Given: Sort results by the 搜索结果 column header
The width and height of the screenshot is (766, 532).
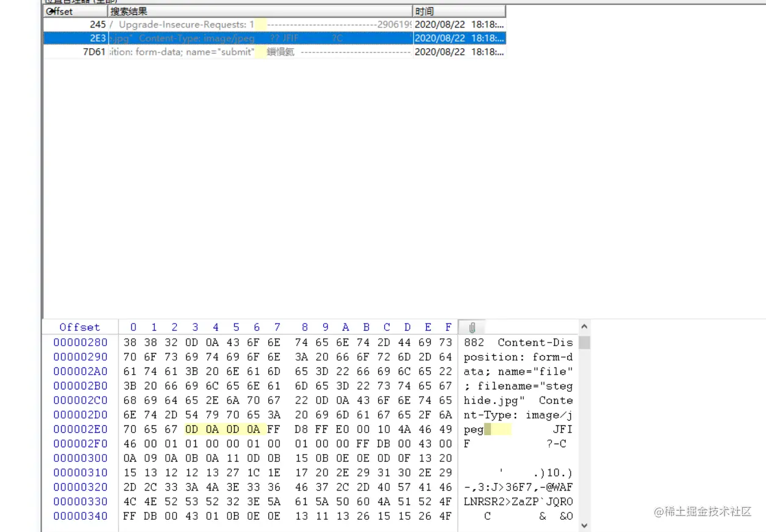Looking at the screenshot, I should pos(260,11).
